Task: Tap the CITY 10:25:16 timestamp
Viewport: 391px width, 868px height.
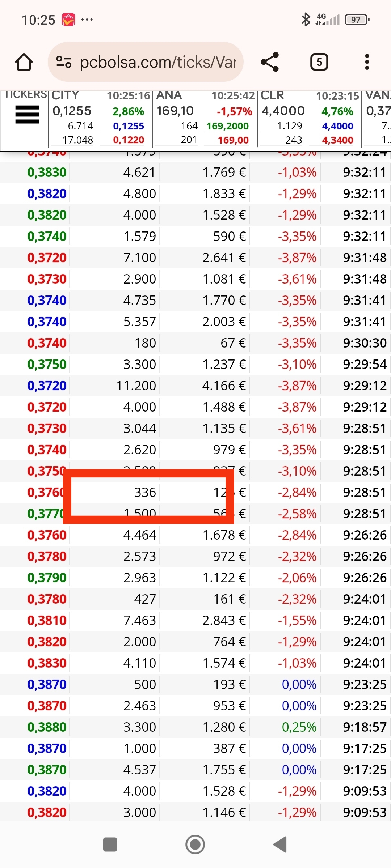Action: [x=129, y=96]
